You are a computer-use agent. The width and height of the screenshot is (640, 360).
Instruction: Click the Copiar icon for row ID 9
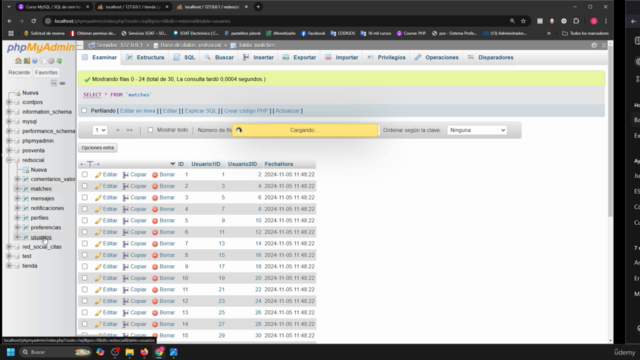[x=126, y=267]
